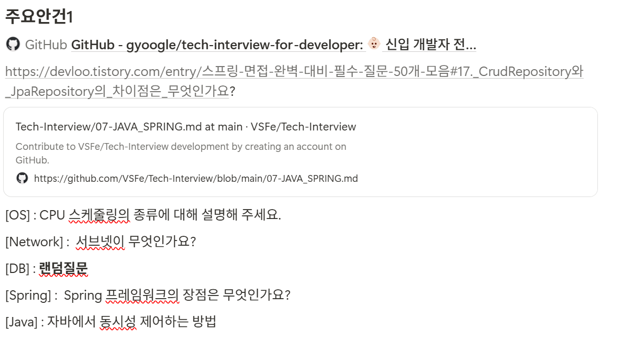Viewport: 644px width, 339px height.
Task: Click the bookmark description about VSFe/Tech-Interview
Action: pos(181,153)
